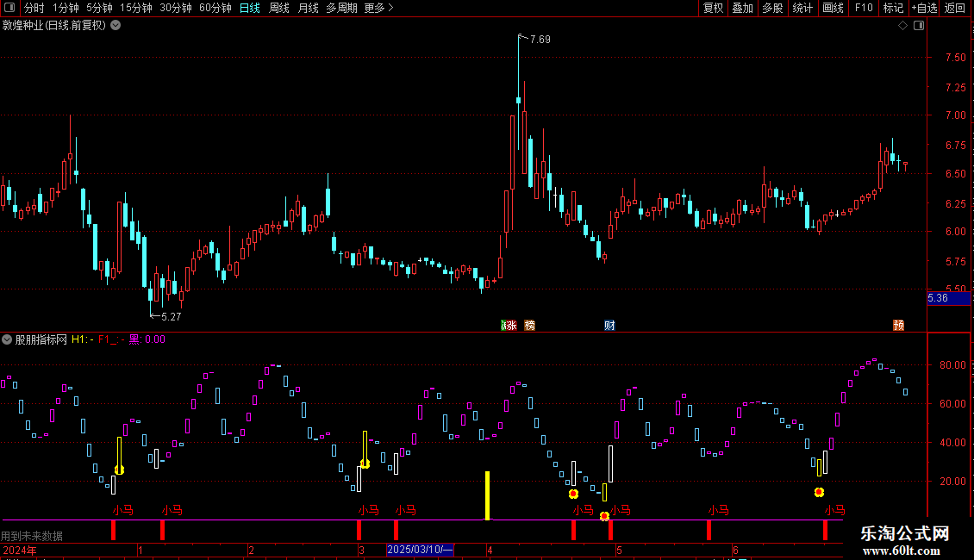
Task: Switch to 分时 intraday view
Action: coord(34,8)
